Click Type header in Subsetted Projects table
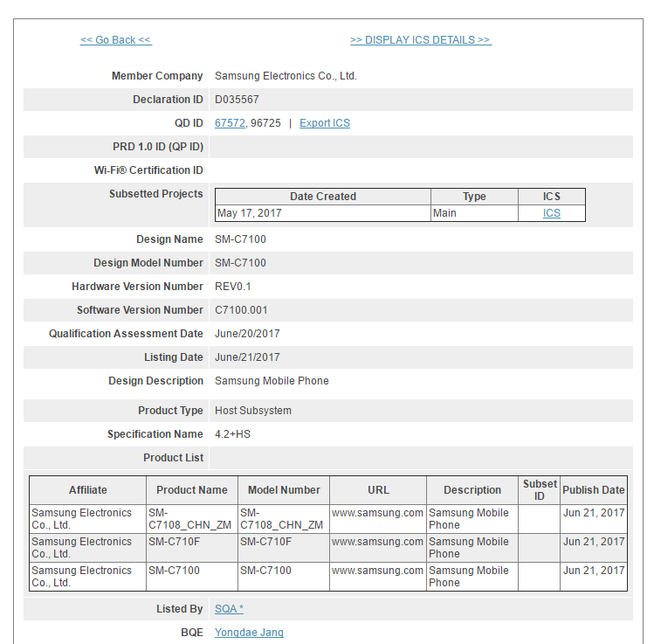This screenshot has width=654, height=644. 474,197
